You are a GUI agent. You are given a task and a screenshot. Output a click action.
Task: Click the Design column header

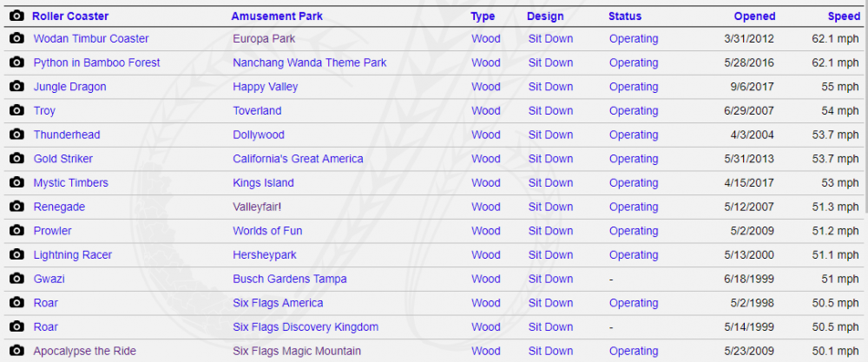[x=545, y=16]
